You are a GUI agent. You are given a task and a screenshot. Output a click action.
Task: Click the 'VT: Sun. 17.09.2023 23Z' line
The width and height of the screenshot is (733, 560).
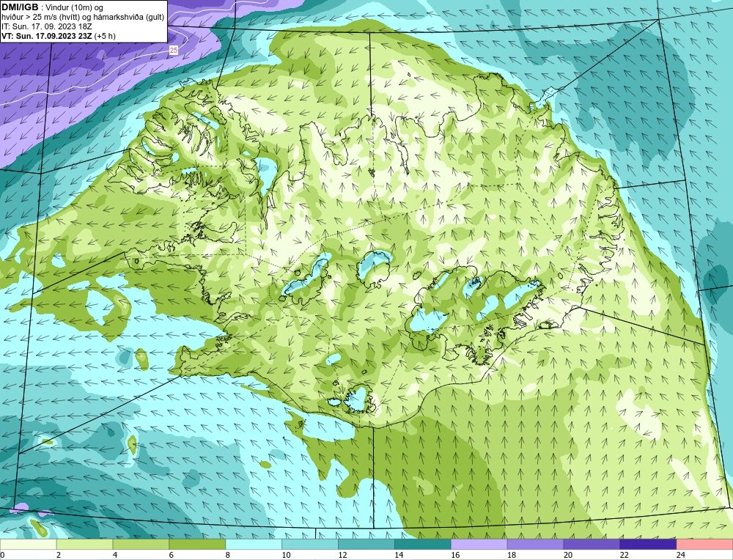tap(47, 36)
